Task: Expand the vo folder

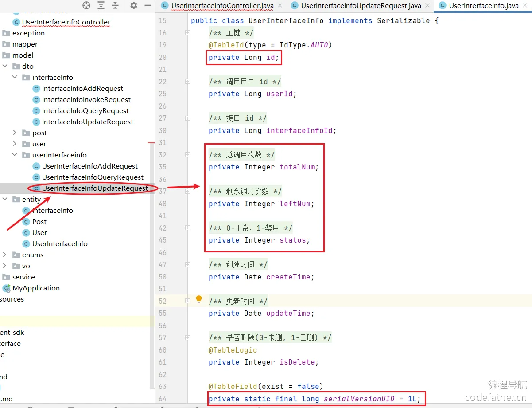Action: pos(5,266)
